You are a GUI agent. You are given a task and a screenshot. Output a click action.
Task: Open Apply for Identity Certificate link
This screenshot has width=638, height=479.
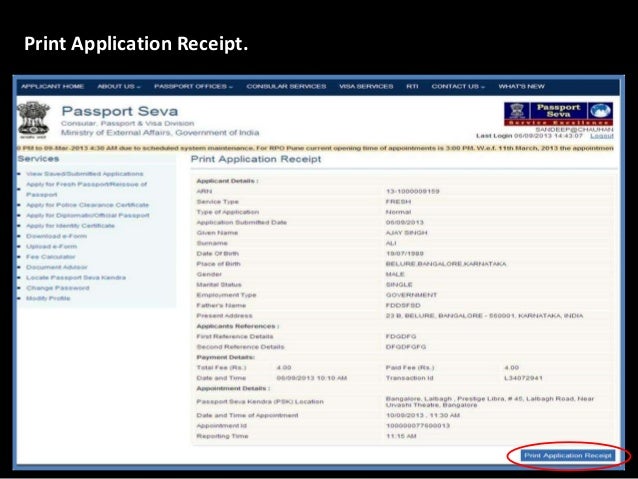click(70, 225)
